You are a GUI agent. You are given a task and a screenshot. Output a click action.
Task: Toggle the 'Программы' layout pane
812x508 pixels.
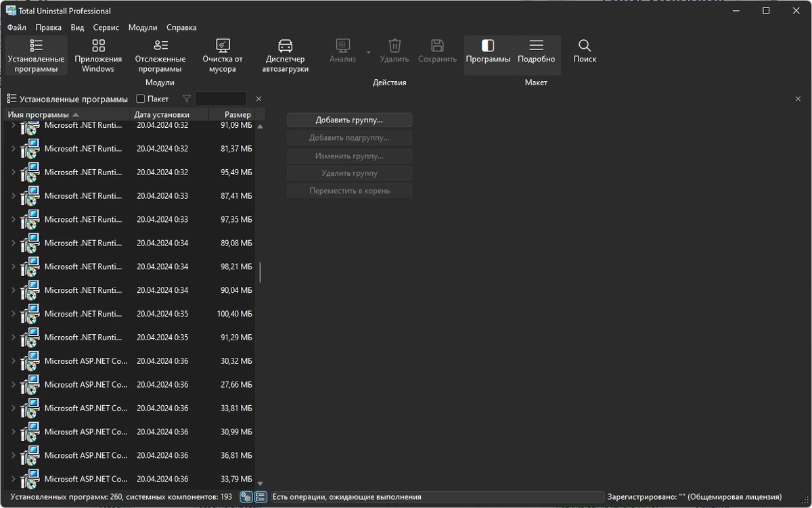tap(488, 55)
